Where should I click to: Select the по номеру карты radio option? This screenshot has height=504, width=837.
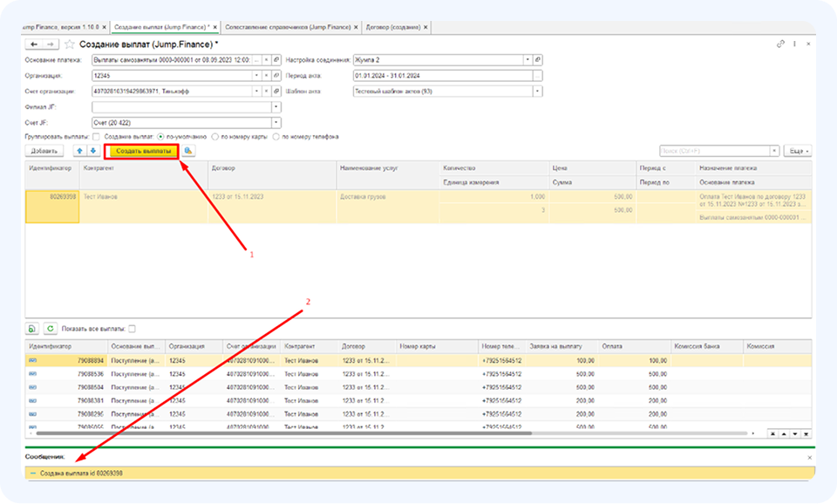pyautogui.click(x=214, y=137)
